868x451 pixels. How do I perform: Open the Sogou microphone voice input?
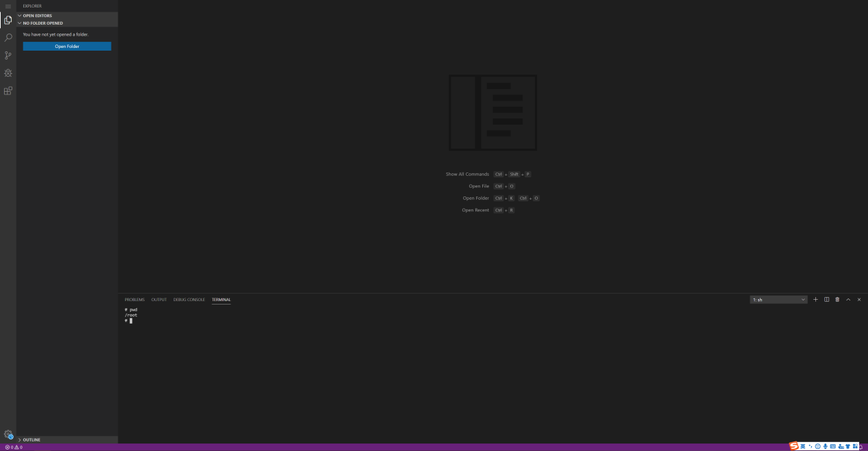pyautogui.click(x=825, y=446)
